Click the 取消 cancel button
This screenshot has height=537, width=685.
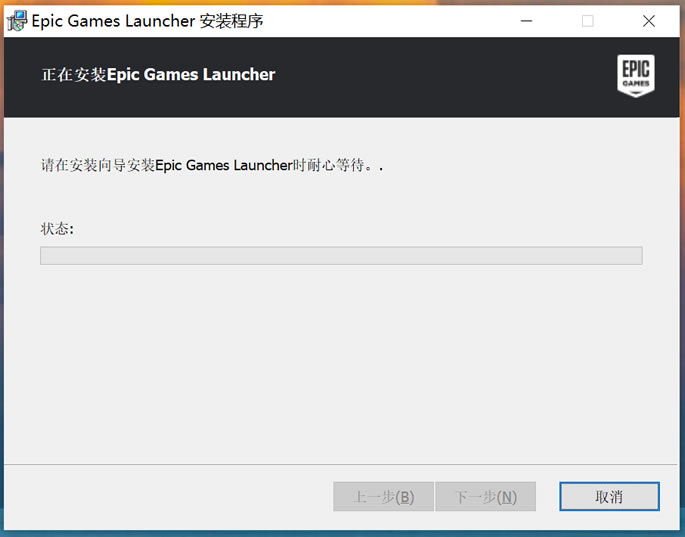(609, 496)
